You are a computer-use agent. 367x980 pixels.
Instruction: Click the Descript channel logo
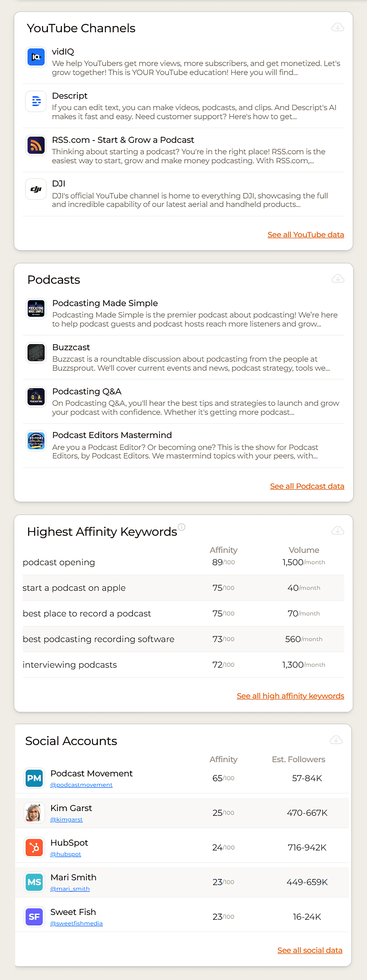[x=36, y=102]
